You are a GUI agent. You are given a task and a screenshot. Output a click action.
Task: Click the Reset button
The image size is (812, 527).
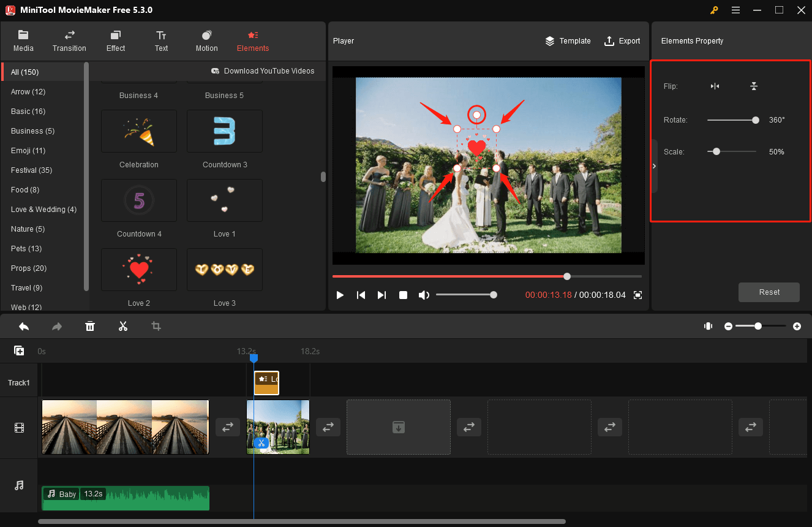click(x=769, y=292)
